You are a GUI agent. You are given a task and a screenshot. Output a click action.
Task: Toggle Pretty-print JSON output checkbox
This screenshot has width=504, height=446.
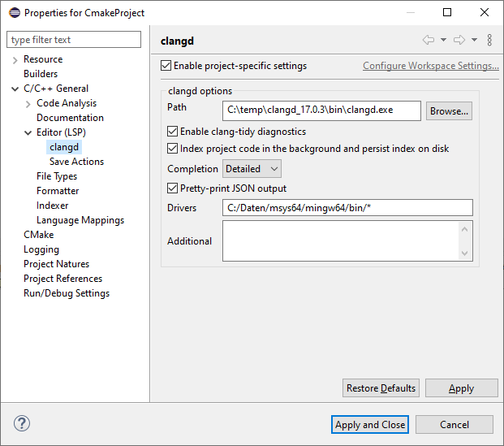(172, 188)
